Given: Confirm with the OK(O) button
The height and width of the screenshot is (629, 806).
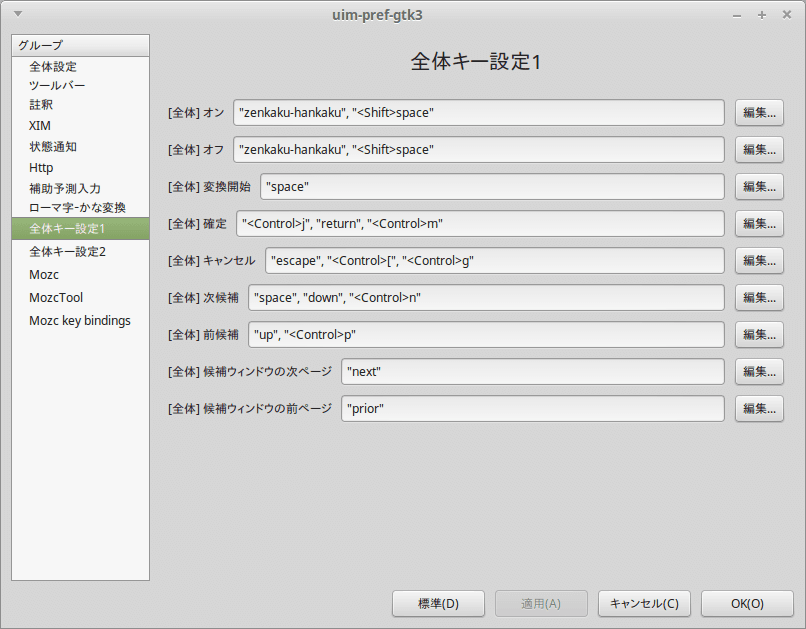Looking at the screenshot, I should point(747,603).
